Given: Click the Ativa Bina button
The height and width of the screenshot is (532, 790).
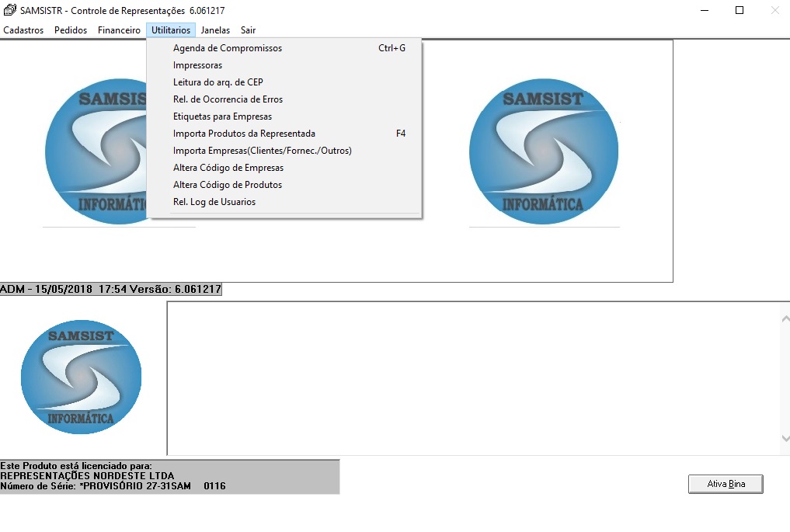Looking at the screenshot, I should click(x=726, y=484).
